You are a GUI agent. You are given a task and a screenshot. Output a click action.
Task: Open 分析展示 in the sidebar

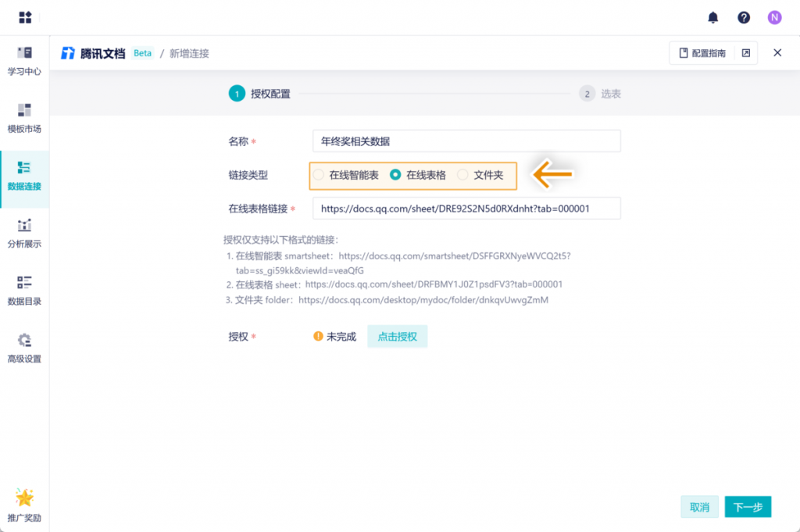pyautogui.click(x=24, y=234)
